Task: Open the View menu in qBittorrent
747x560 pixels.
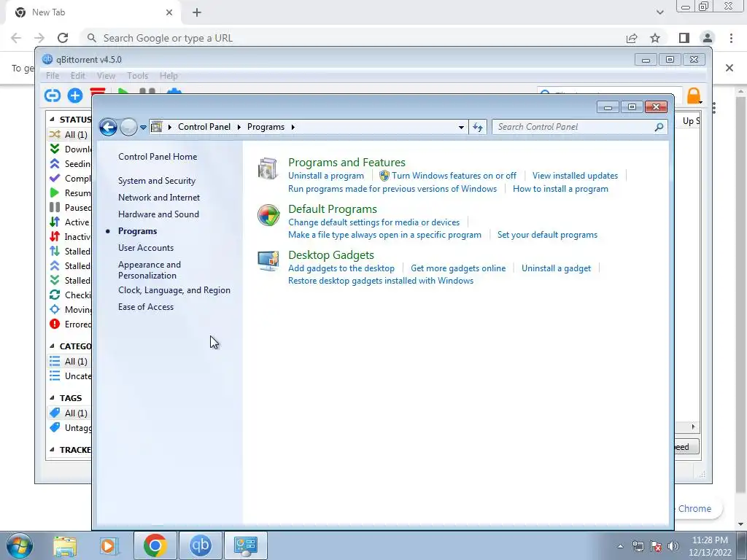Action: [x=106, y=76]
